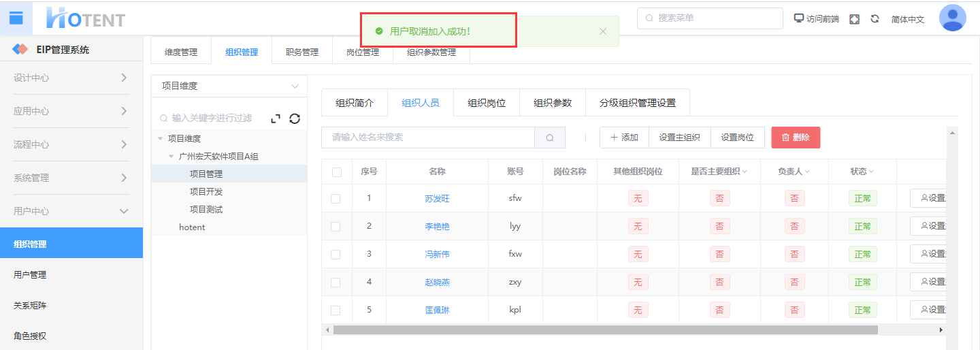Switch to the 组织管理 tab
Screen dimensions: 980x350
[242, 52]
